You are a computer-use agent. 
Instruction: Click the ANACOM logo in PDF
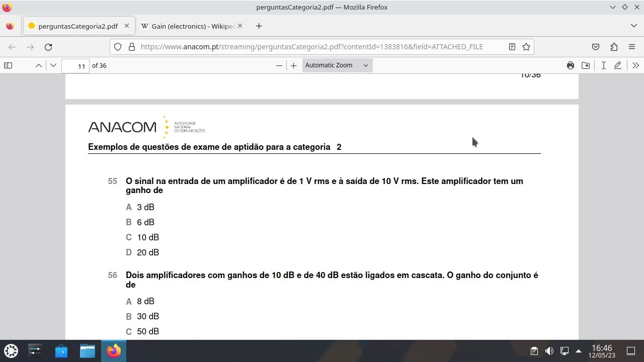click(x=146, y=127)
